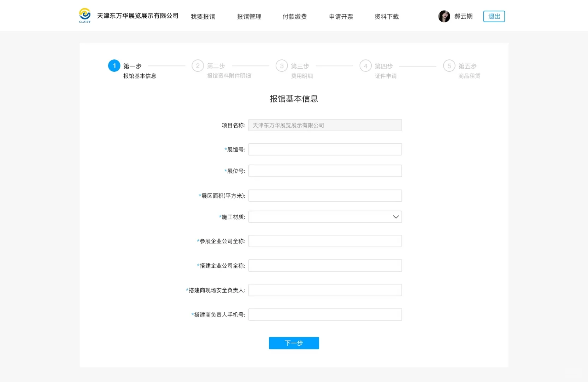The height and width of the screenshot is (382, 588).
Task: Click step 3 费用明细 circle
Action: pos(282,66)
